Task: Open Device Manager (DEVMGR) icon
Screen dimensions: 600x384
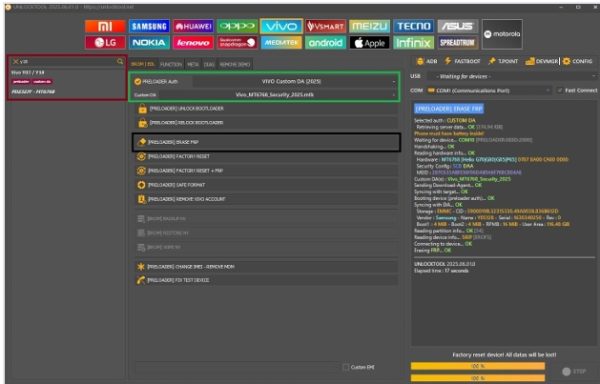Action: 530,61
